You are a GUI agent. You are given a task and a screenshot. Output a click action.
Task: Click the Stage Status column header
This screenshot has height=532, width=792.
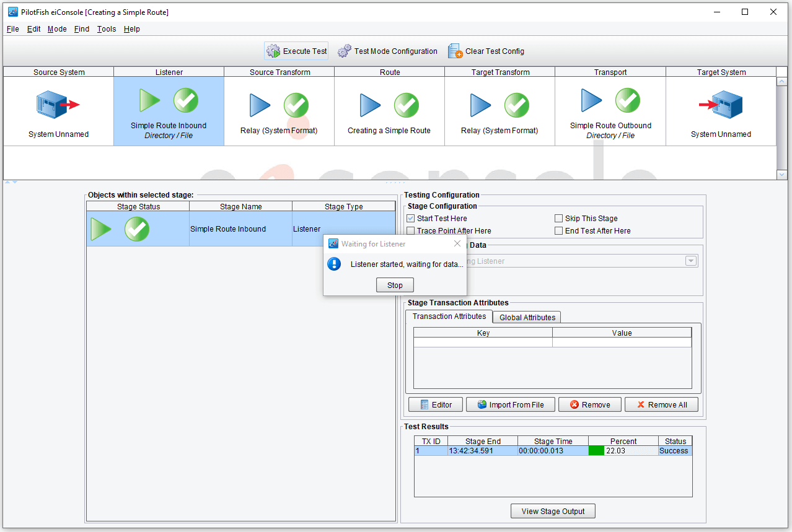pos(138,206)
